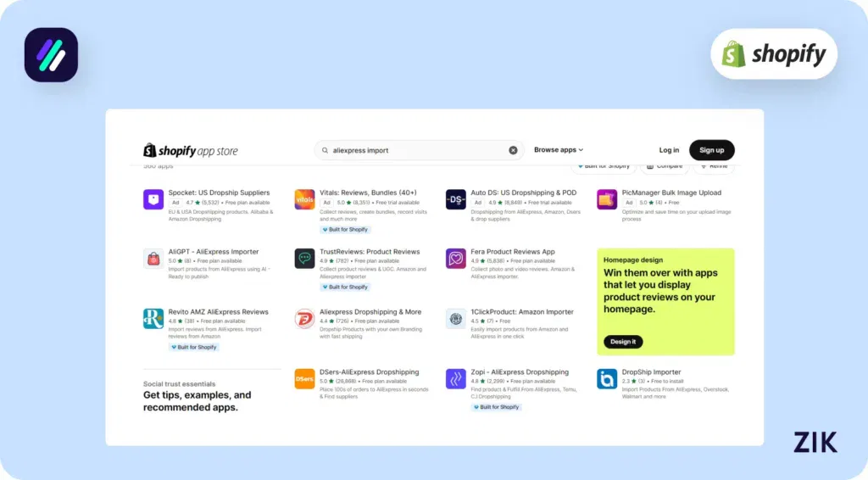The height and width of the screenshot is (480, 868).
Task: Open Auto DS: US Dropshipping & POD title
Action: point(524,193)
